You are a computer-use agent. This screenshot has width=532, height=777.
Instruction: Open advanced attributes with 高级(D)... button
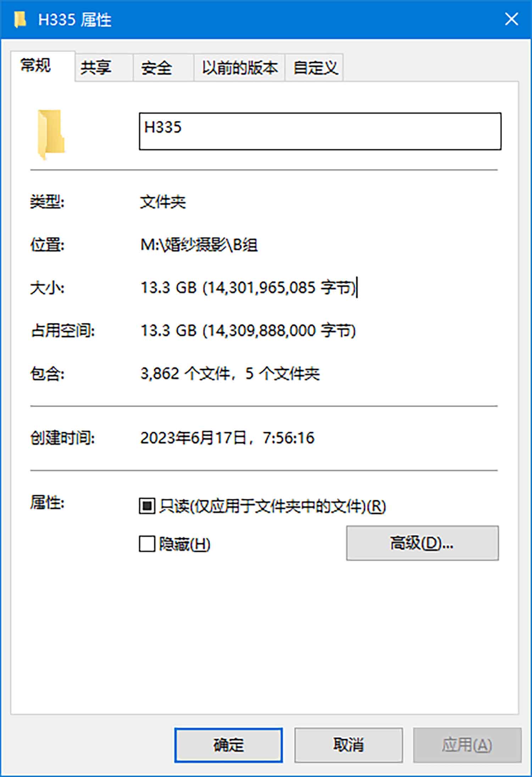point(422,543)
